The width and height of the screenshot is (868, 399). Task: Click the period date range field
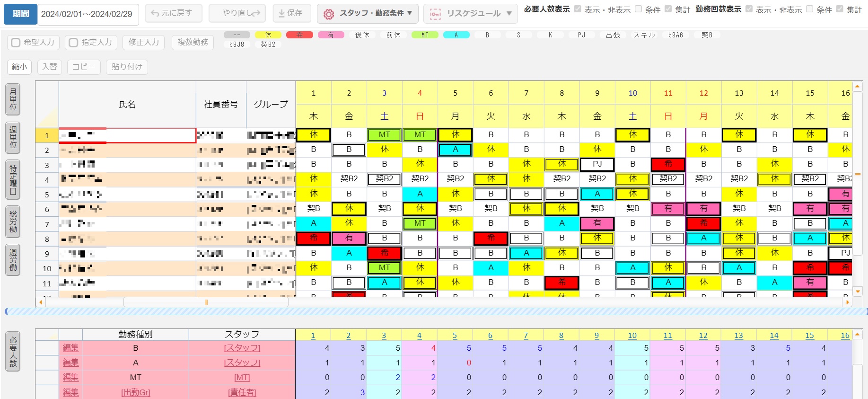(88, 14)
